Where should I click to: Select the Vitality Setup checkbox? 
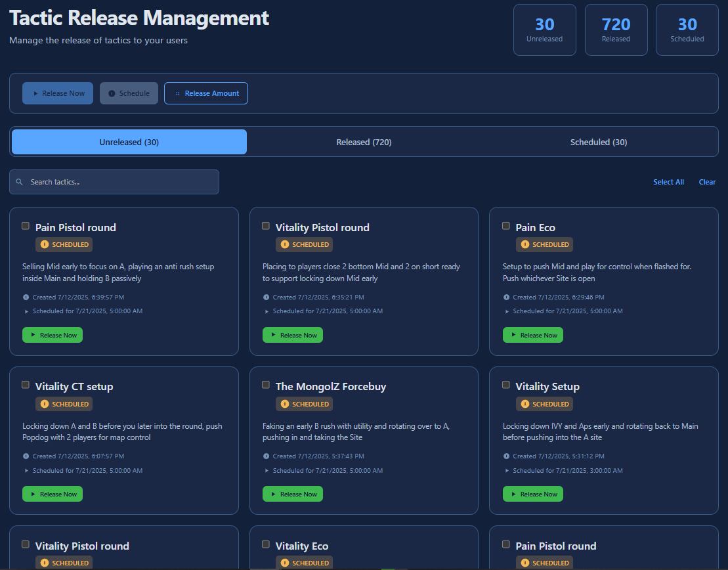[506, 385]
